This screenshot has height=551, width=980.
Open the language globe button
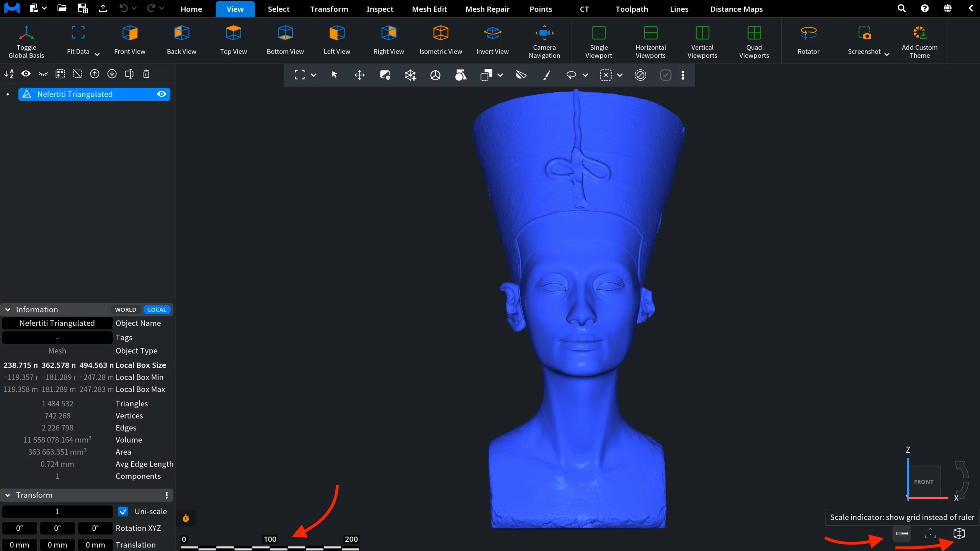(947, 8)
